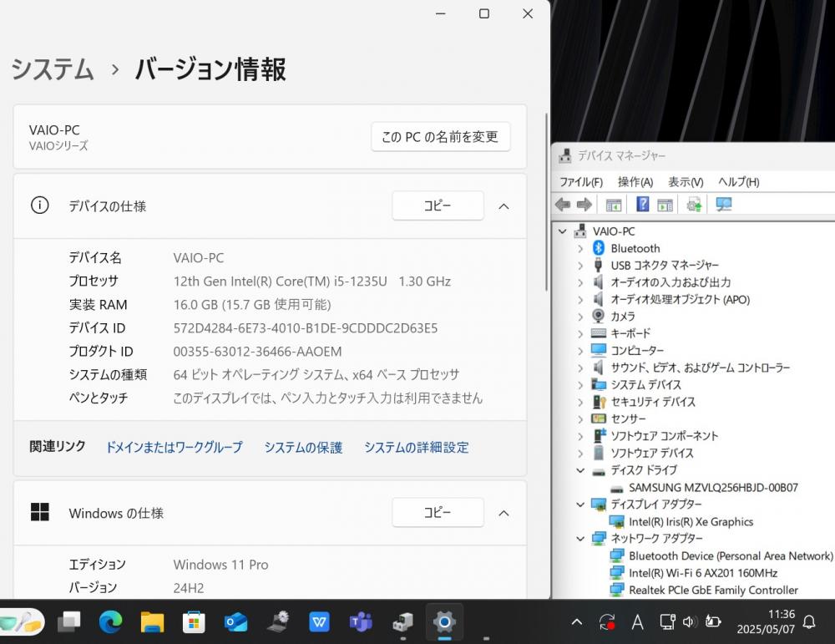Click the show/hide console tree toolbar icon
The height and width of the screenshot is (644, 835).
click(x=614, y=205)
